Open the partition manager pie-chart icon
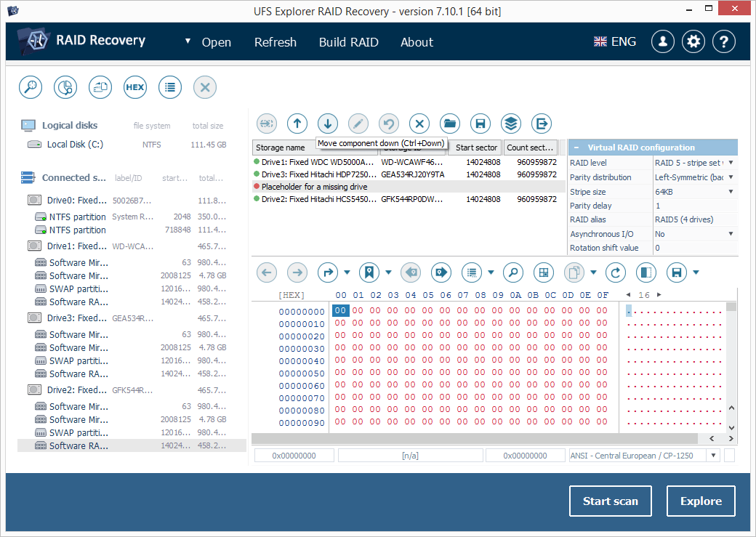The height and width of the screenshot is (537, 756). (x=65, y=87)
